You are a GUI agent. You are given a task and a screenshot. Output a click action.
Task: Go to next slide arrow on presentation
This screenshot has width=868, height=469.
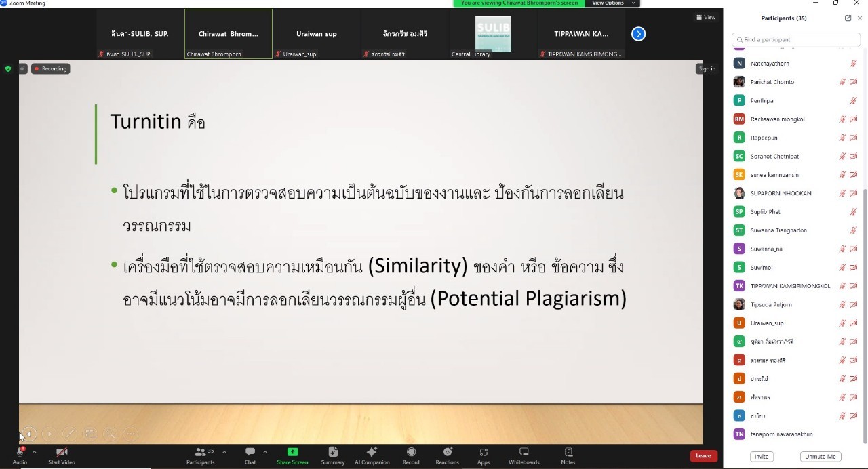click(x=49, y=434)
